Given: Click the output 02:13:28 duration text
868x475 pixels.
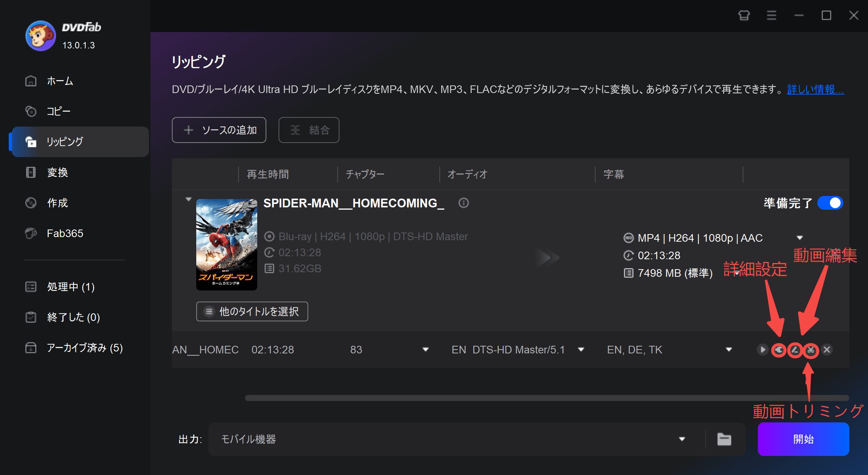Looking at the screenshot, I should 659,255.
